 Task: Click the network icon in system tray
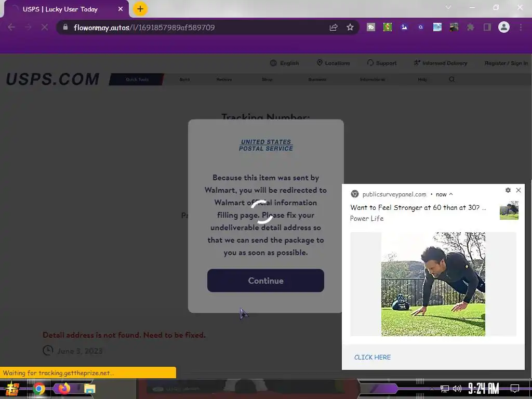click(x=444, y=389)
